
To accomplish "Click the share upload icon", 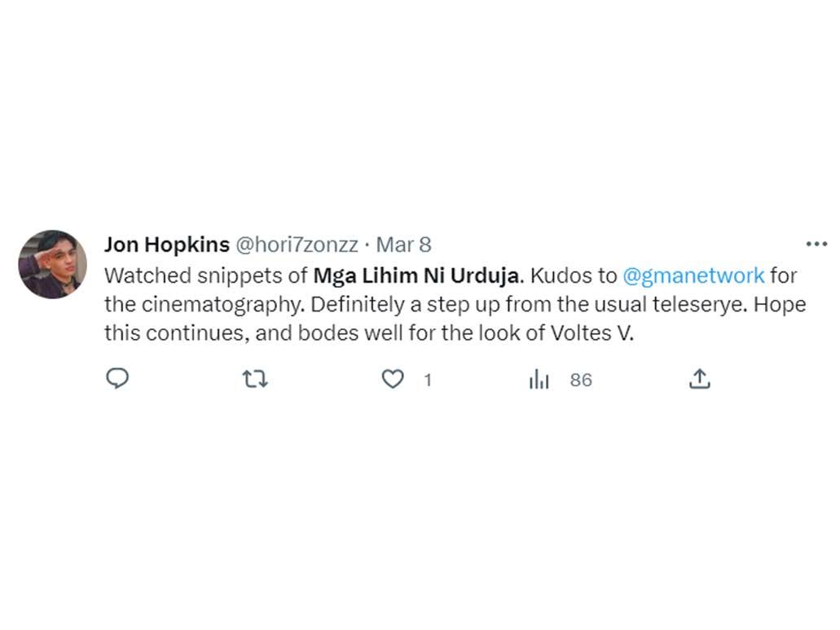I will tap(699, 379).
